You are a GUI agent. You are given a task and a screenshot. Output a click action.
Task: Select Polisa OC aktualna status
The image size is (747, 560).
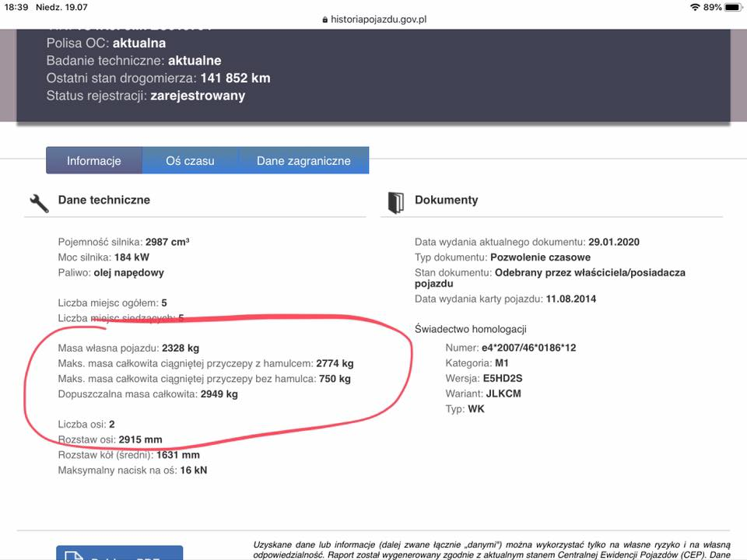[107, 43]
